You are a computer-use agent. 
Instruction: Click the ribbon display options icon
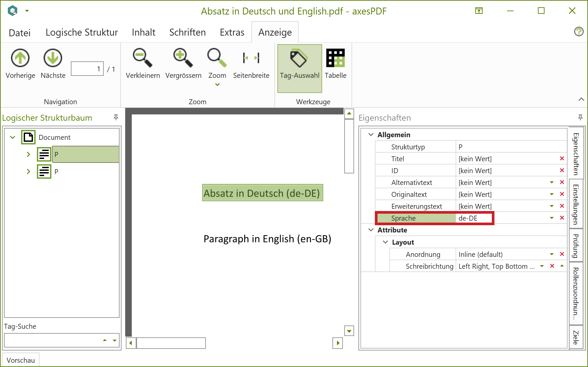[479, 11]
